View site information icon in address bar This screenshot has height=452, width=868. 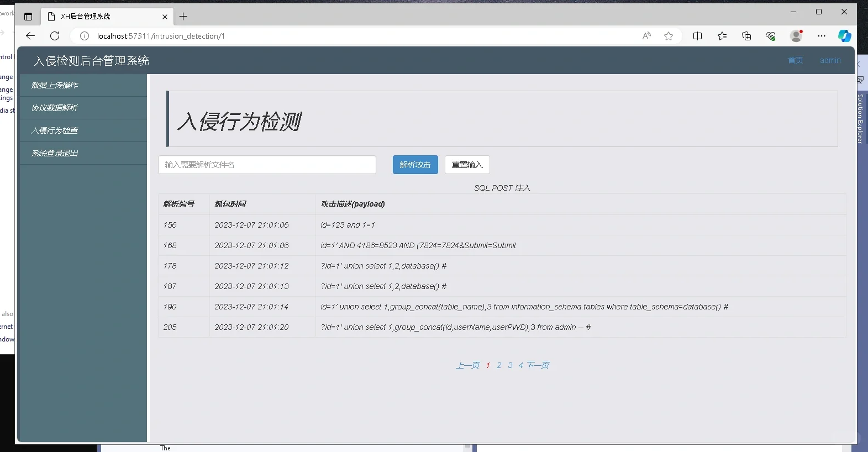click(85, 36)
